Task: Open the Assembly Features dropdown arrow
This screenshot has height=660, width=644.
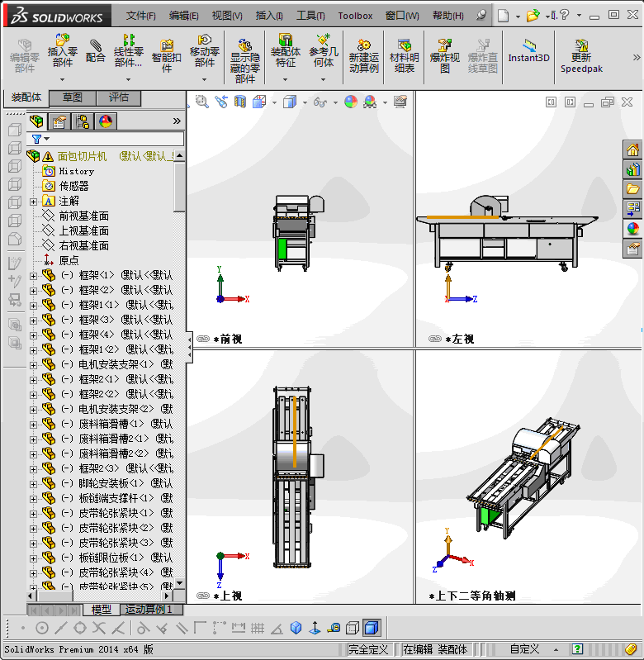Action: [285, 79]
